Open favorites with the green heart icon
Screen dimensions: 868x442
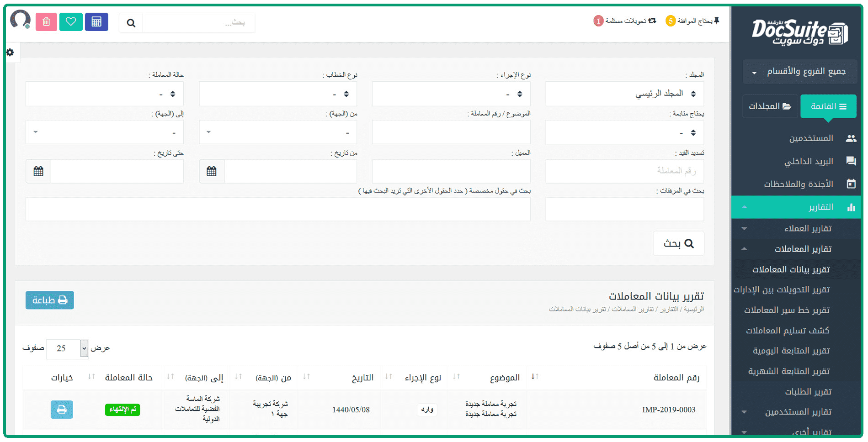tap(71, 22)
